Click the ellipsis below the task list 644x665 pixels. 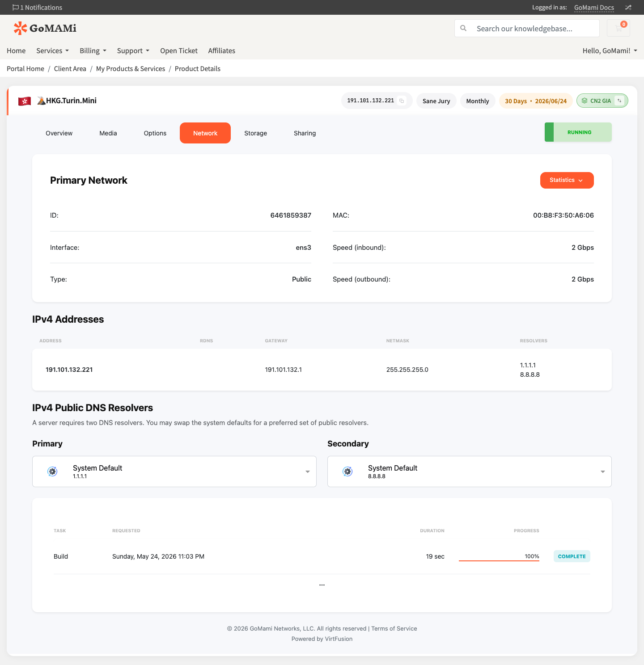tap(322, 585)
